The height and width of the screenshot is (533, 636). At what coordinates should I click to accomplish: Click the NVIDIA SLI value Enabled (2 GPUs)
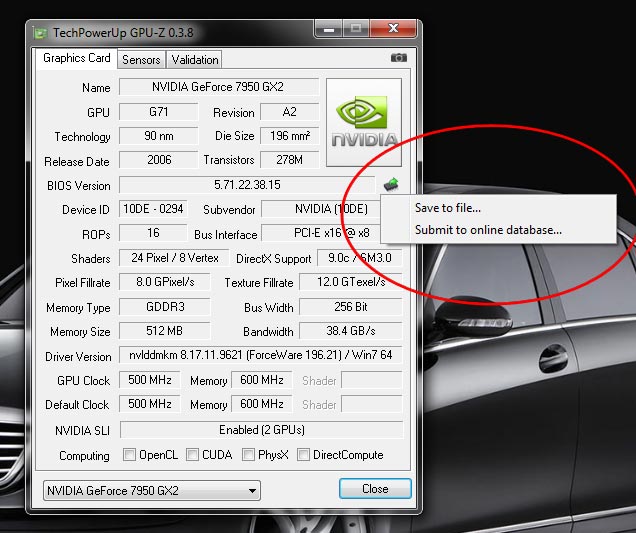tap(262, 430)
